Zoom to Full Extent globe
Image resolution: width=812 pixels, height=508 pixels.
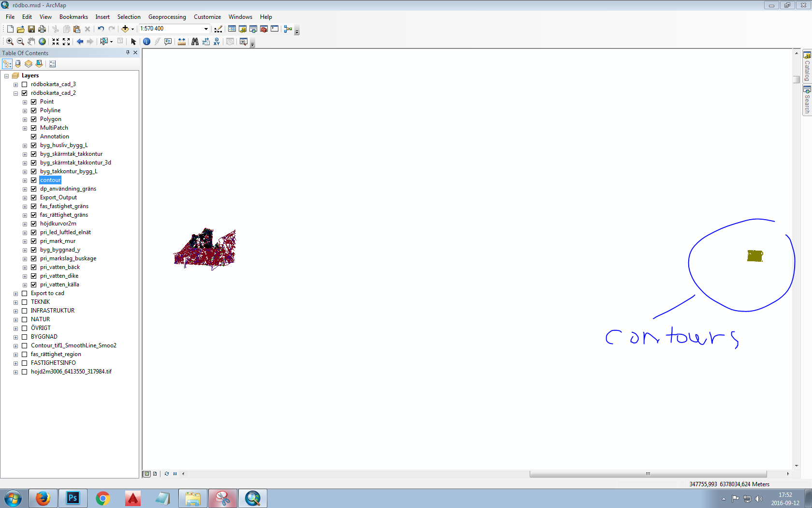point(42,42)
